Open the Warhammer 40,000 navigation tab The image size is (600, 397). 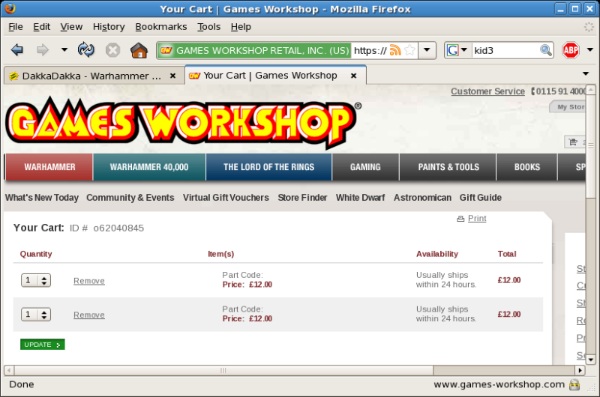point(149,167)
